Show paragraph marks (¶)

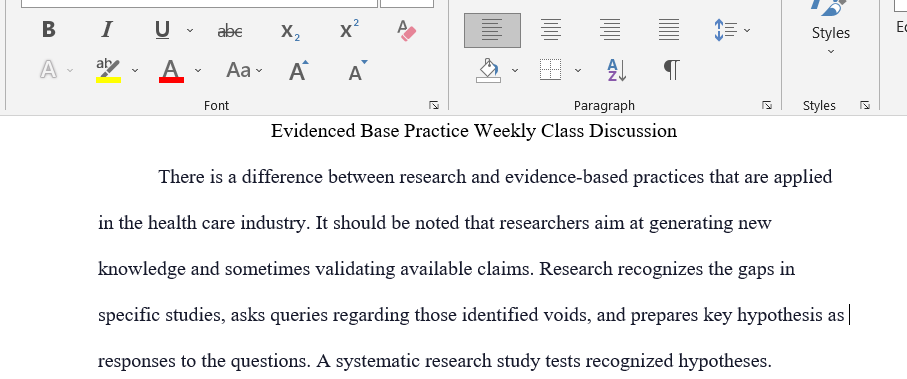coord(671,71)
